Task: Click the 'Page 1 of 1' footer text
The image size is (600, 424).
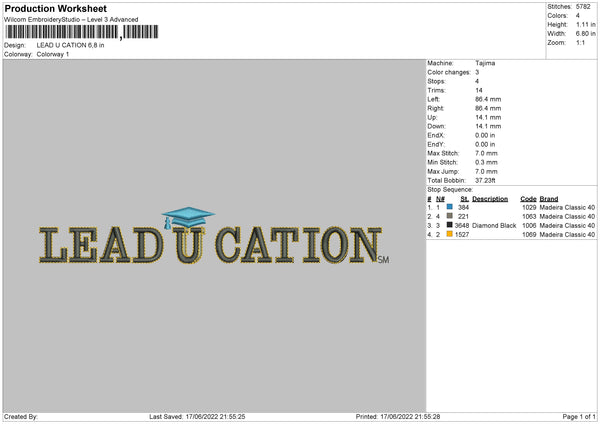Action: tap(579, 417)
